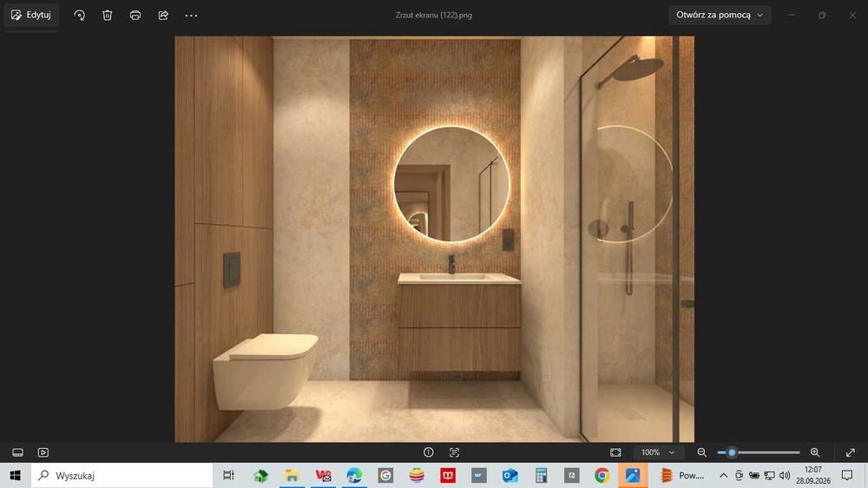Screen dimensions: 868x488
Task: Open the red book-style app in taskbar
Action: (448, 475)
